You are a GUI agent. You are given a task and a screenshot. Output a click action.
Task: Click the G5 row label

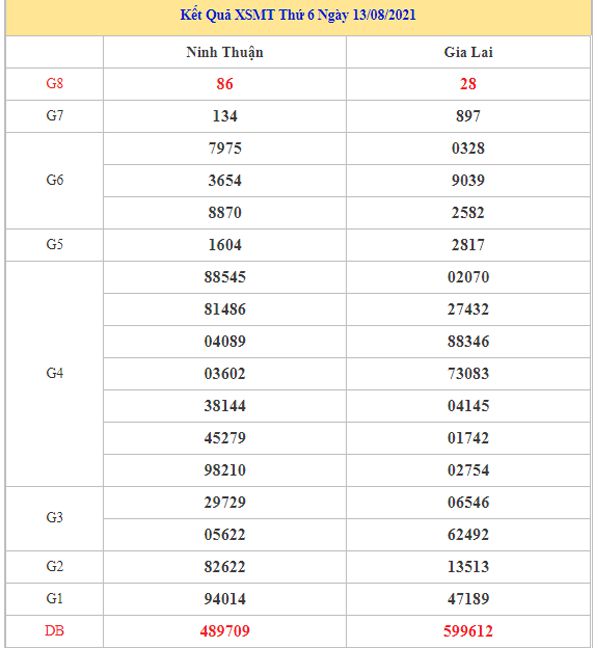(55, 245)
